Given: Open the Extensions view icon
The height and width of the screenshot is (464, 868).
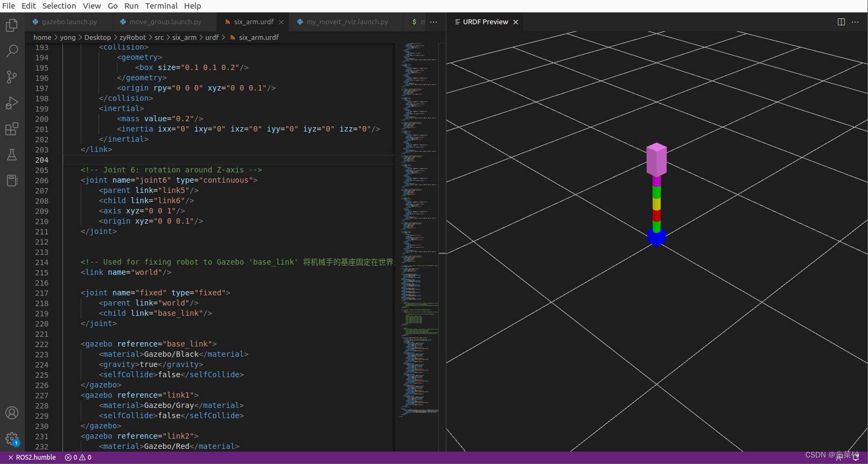Looking at the screenshot, I should [x=12, y=129].
